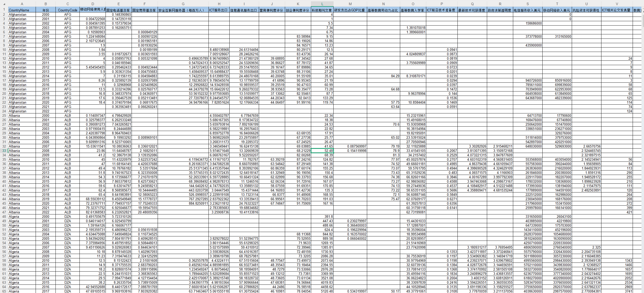This screenshot has height=293, width=644.
Task: Select column header V
Action: tap(617, 4)
